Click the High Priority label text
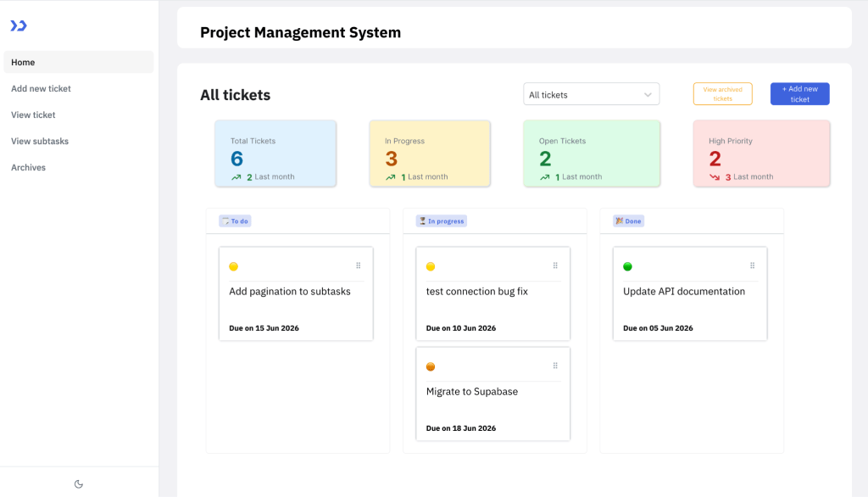 pos(731,141)
